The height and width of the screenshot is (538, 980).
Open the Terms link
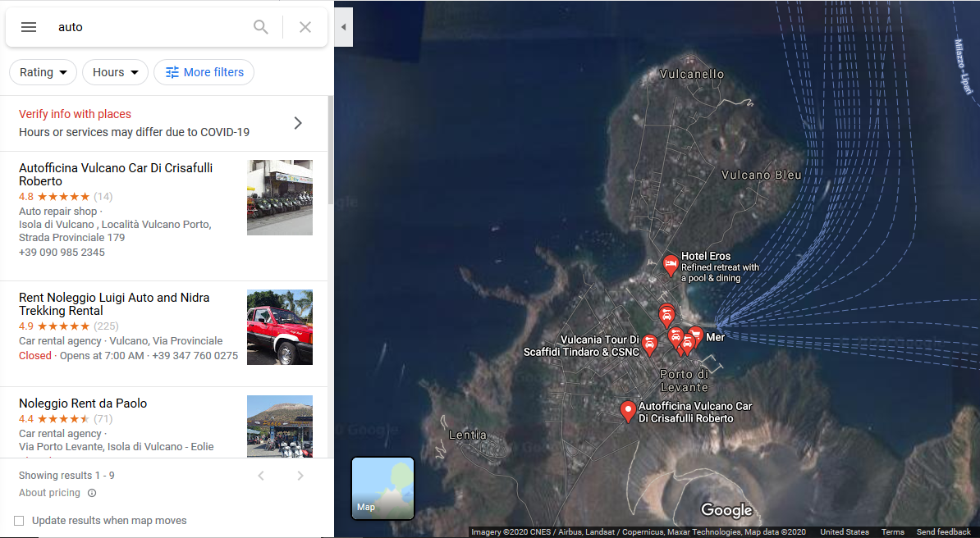[x=892, y=531]
